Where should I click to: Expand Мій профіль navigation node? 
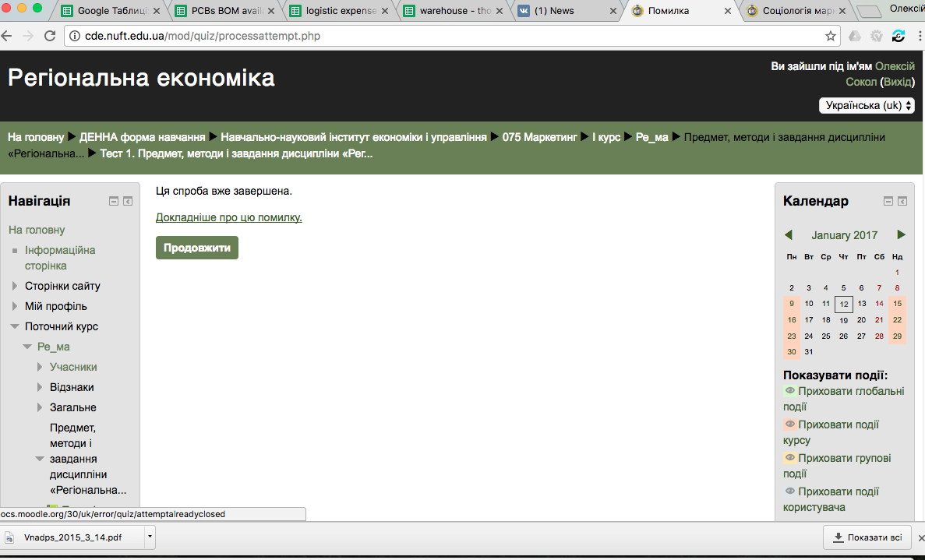coord(15,306)
